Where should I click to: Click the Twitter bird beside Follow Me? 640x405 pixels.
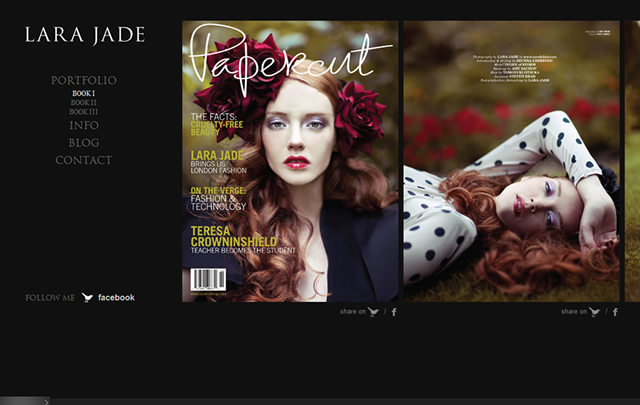[87, 298]
